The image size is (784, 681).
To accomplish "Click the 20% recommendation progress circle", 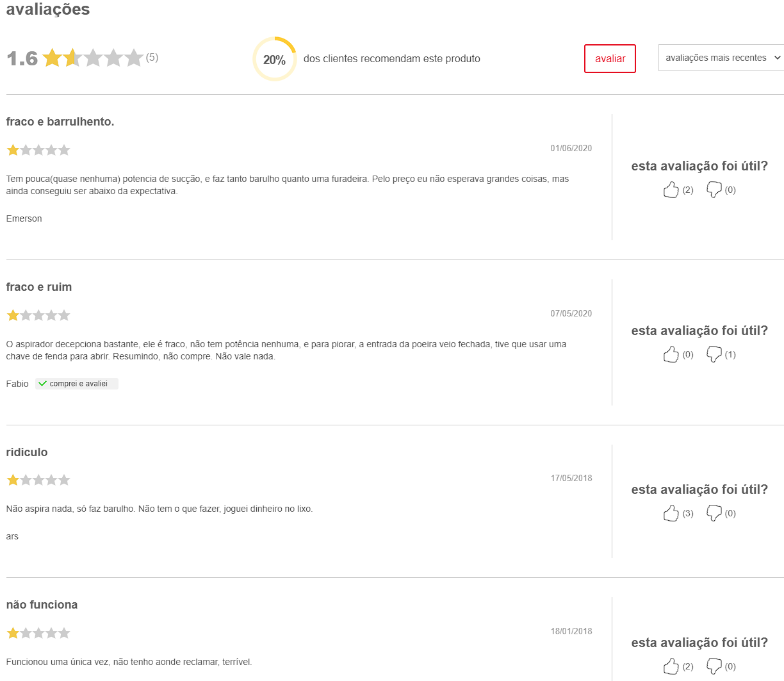I will (x=275, y=59).
